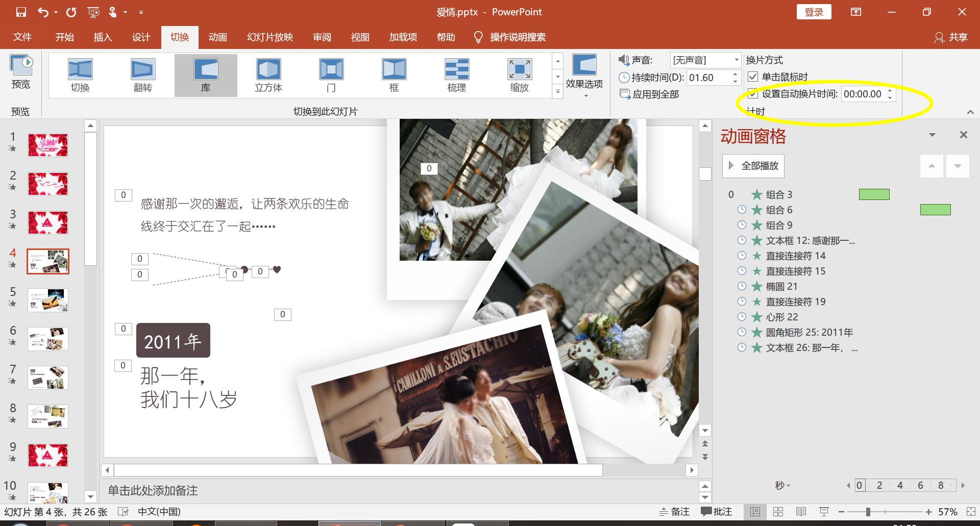
Task: Toggle the 单击鼠标时 checkbox
Action: (753, 77)
